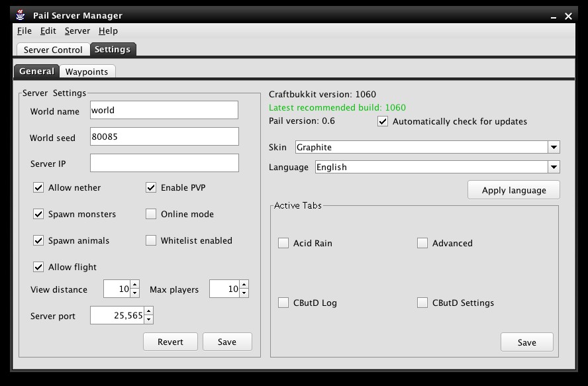
Task: Toggle the Allow nether checkbox
Action: pos(38,188)
